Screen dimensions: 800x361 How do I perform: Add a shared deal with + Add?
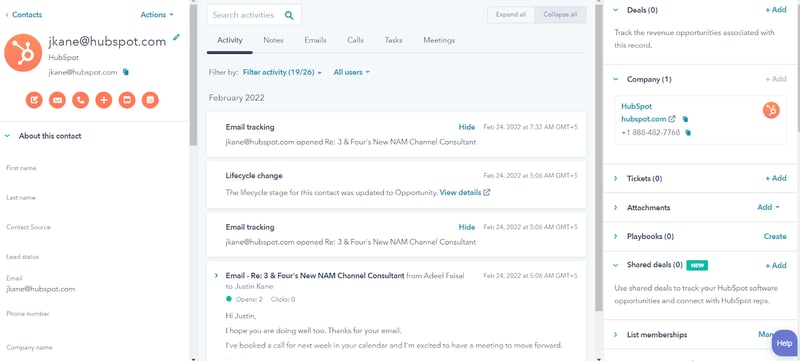coord(776,265)
